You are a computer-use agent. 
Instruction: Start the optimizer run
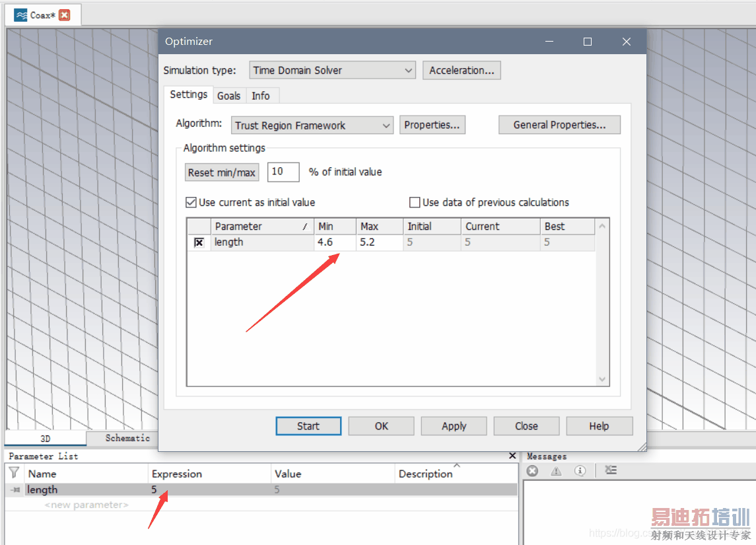click(x=308, y=426)
